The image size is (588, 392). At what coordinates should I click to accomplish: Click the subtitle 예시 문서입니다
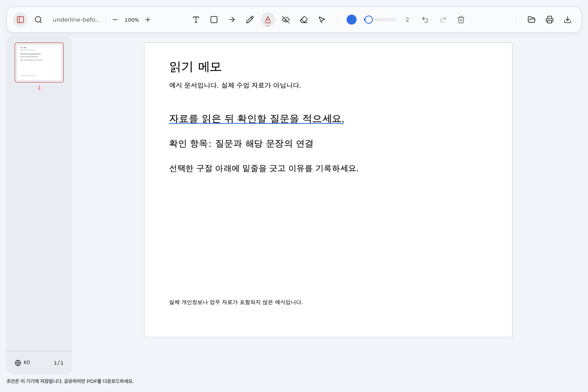pyautogui.click(x=235, y=85)
